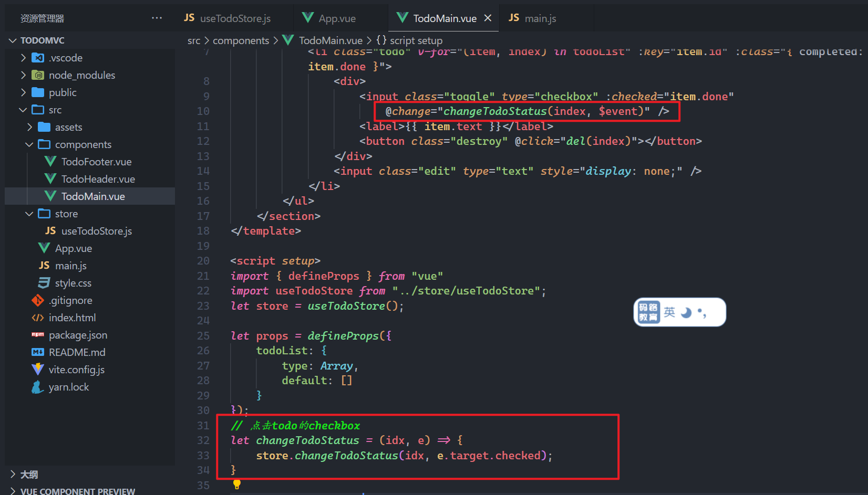The height and width of the screenshot is (495, 868).
Task: Click the Vue icon on App.vue tab
Action: [x=308, y=18]
